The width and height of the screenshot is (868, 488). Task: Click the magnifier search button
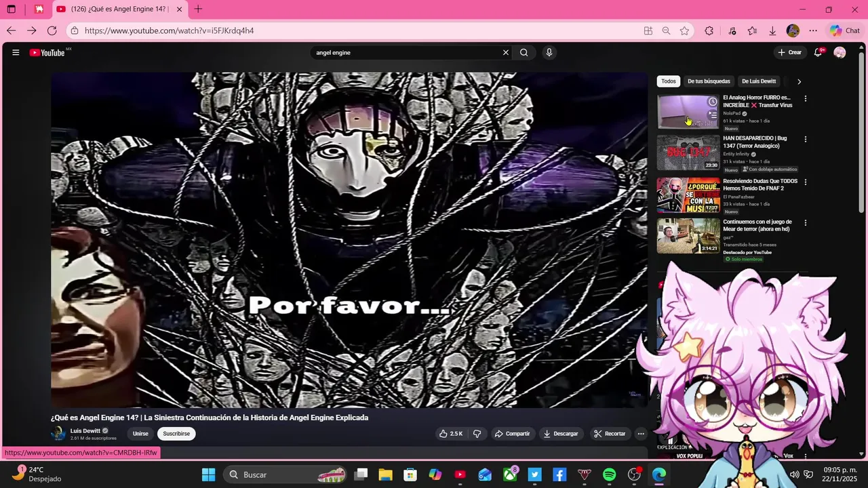coord(524,52)
